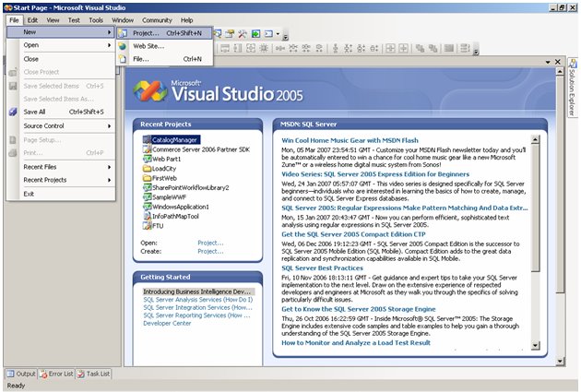Open Get the SQL Server 2005 Compact Edition CTP
581x392 pixels.
click(353, 234)
